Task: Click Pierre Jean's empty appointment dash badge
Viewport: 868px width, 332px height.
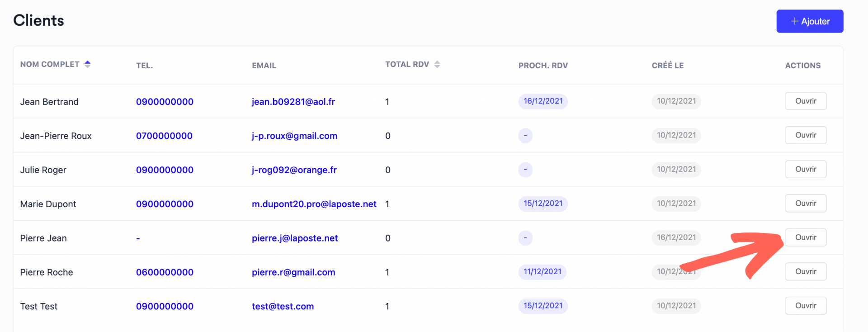Action: 525,237
